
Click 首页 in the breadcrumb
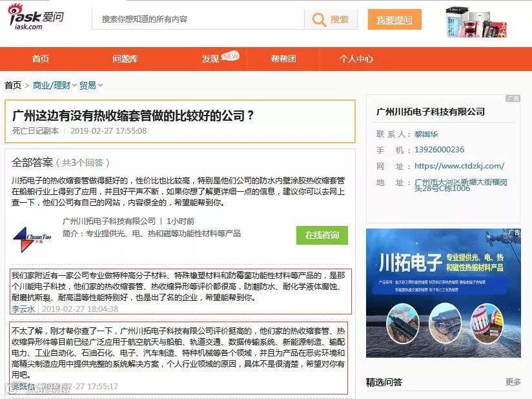(x=13, y=85)
